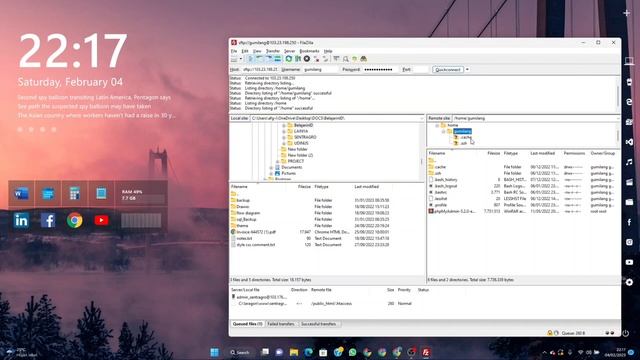Toggle synchronized browsing icon
Viewport: 640px width, 360px height.
point(354,59)
